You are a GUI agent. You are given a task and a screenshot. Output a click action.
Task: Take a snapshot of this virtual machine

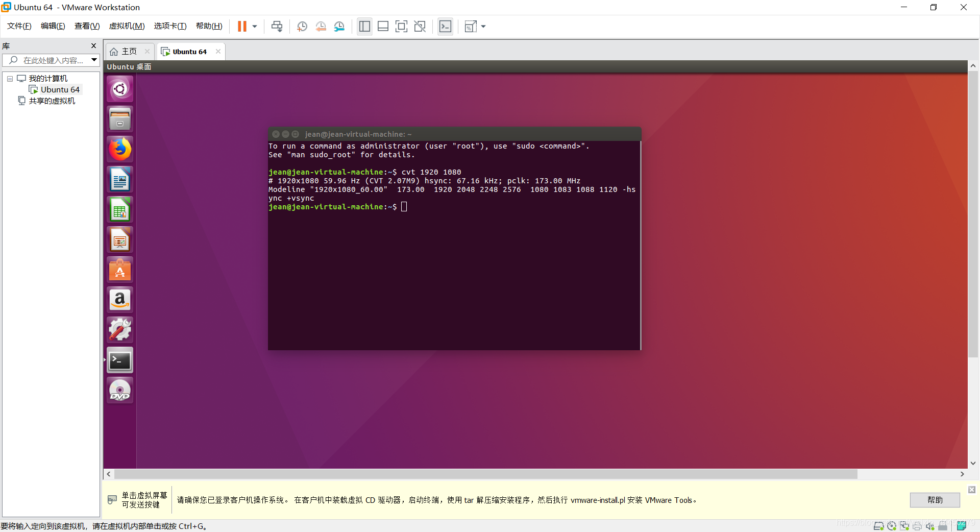[x=302, y=26]
